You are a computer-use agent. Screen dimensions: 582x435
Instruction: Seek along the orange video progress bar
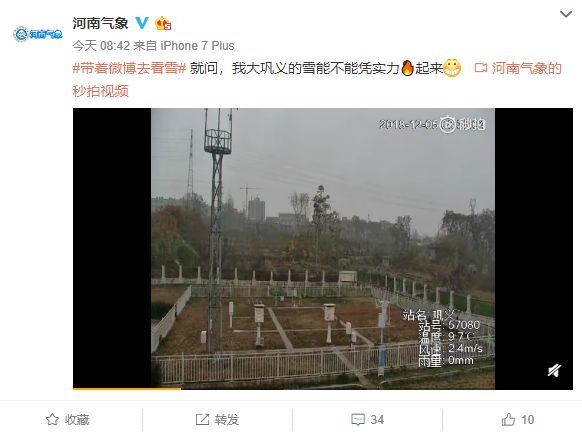323,389
